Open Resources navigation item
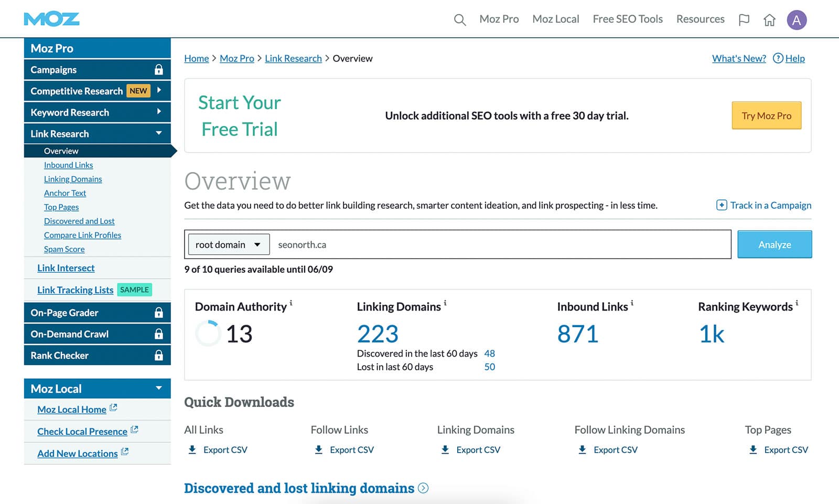 701,19
